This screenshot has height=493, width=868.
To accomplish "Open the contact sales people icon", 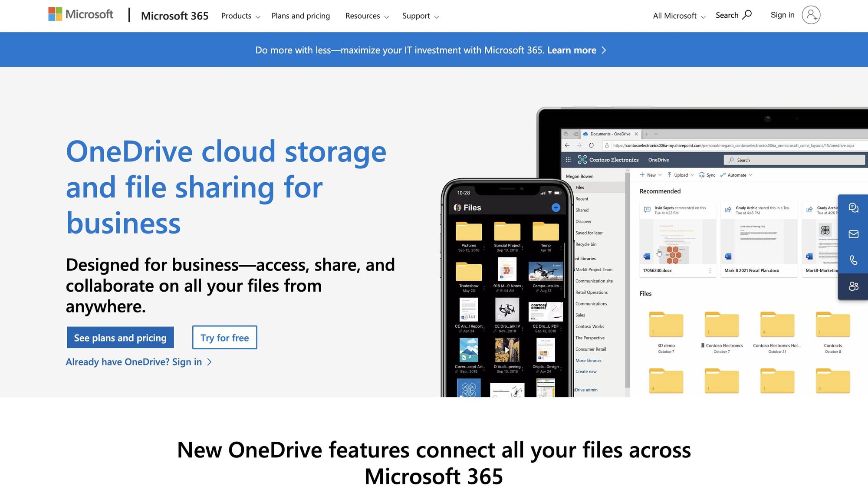I will 854,286.
